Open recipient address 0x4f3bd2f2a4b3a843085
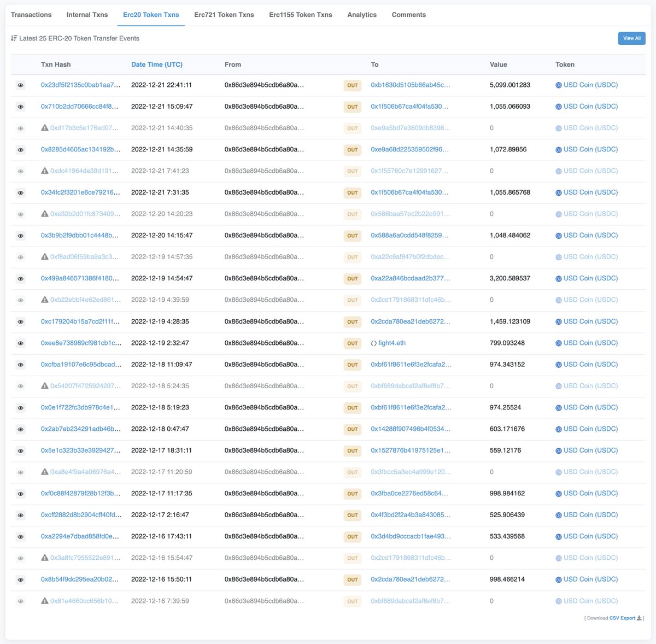 coord(411,515)
